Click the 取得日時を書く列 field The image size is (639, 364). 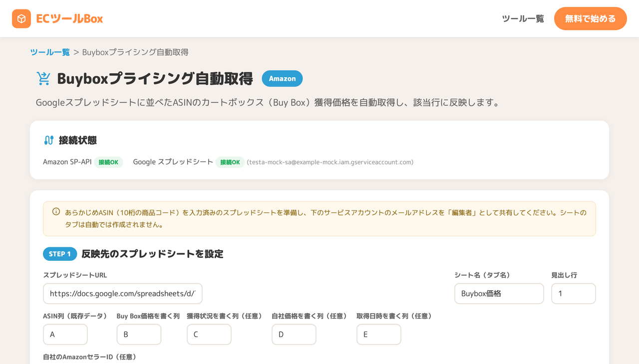(379, 335)
